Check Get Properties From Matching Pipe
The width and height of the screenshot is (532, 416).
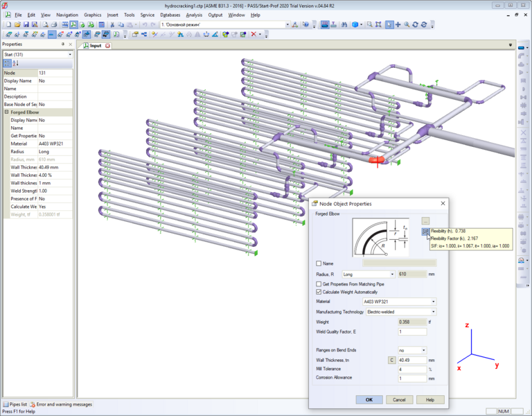coord(319,284)
